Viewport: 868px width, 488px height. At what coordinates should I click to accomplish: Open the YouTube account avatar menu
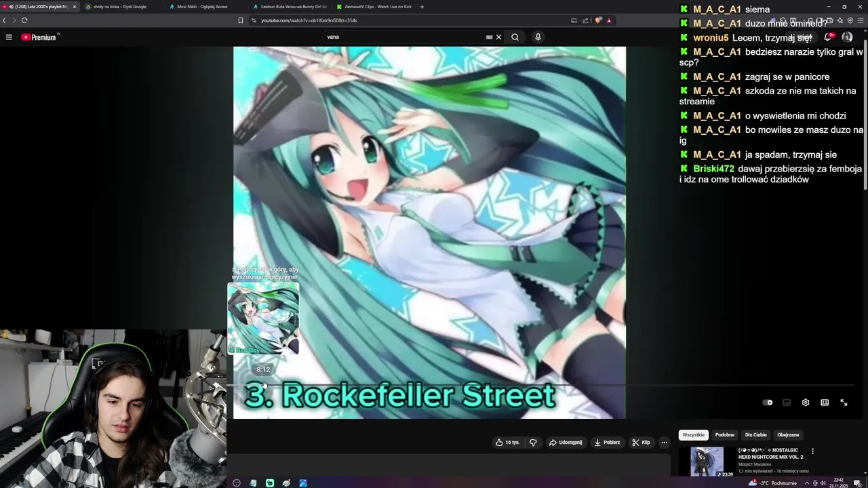(x=847, y=37)
